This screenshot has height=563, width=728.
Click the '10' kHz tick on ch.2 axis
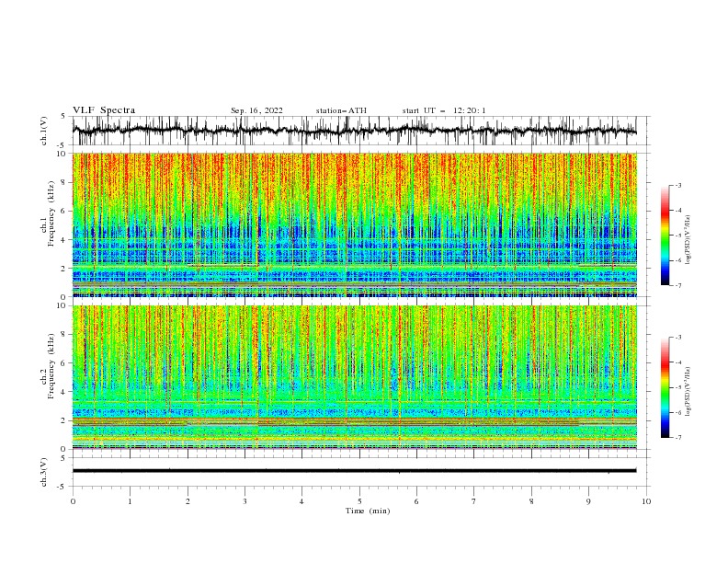62,305
